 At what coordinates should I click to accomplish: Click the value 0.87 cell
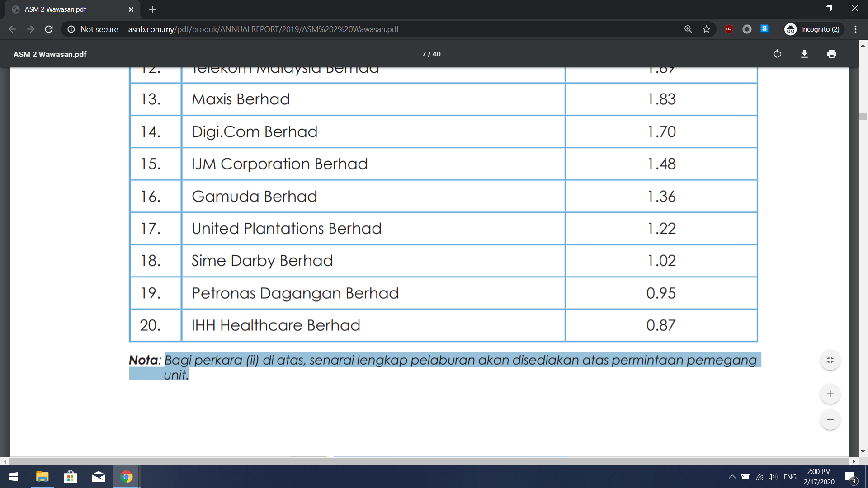click(x=661, y=325)
